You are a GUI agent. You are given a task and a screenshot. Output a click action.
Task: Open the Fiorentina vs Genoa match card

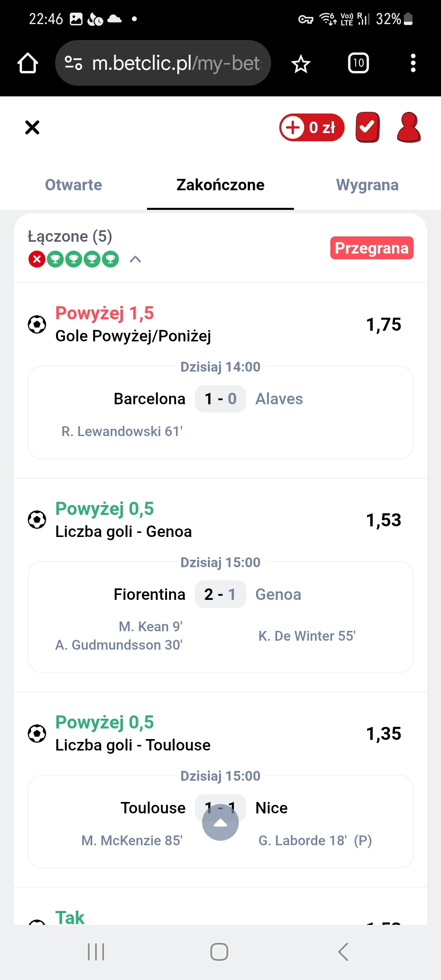point(220,617)
